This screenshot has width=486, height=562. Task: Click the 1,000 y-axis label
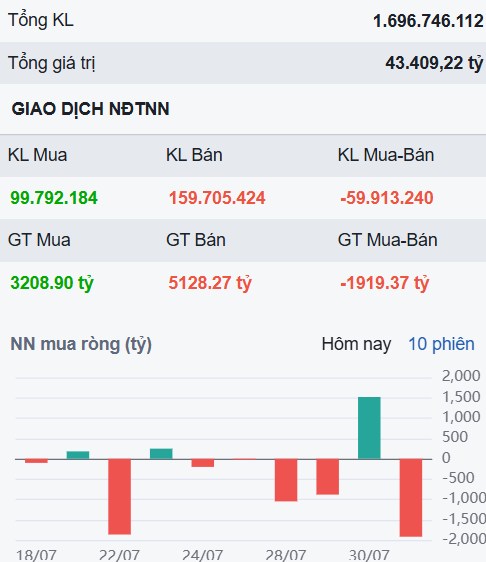pyautogui.click(x=461, y=417)
